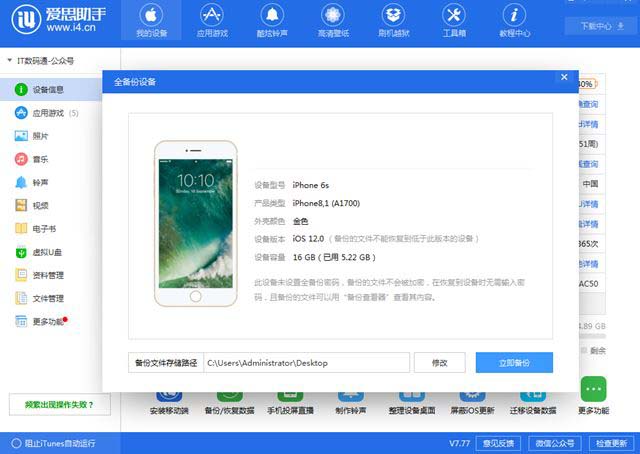Click the V7.77 version label
The width and height of the screenshot is (640, 454).
pos(459,443)
